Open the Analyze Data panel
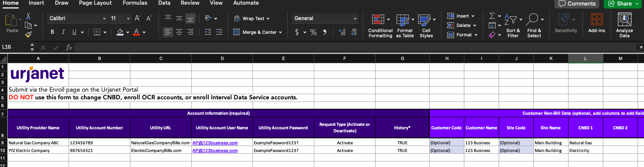This screenshot has width=644, height=167. click(624, 26)
